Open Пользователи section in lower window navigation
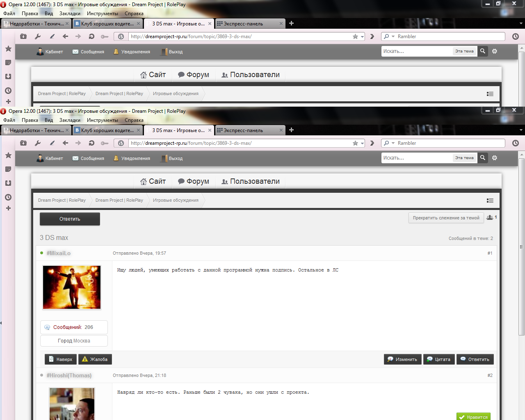525x420 pixels. [x=251, y=181]
